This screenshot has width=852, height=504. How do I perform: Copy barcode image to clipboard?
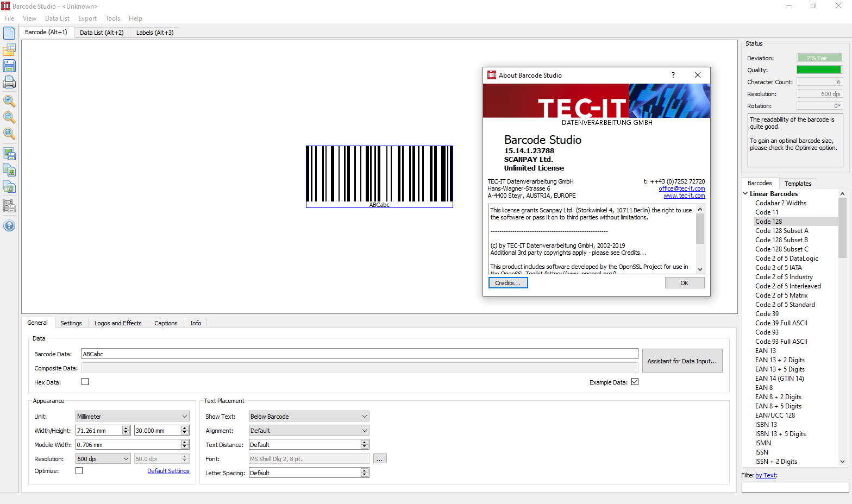point(9,170)
